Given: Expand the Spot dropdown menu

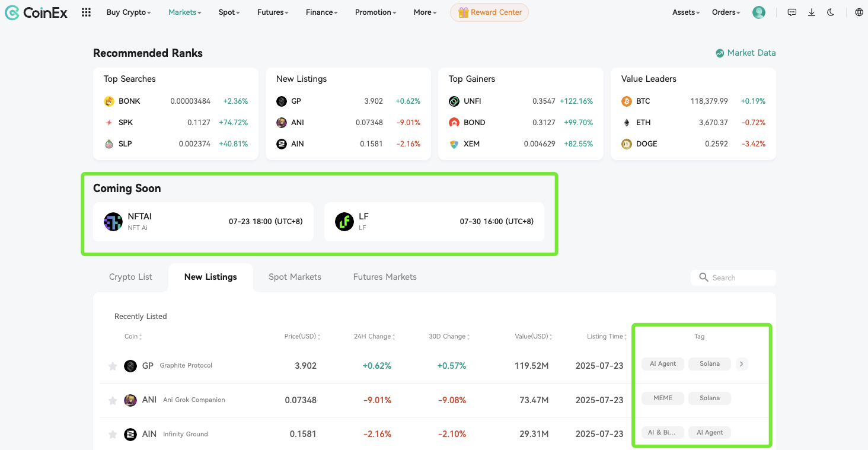Looking at the screenshot, I should pyautogui.click(x=229, y=12).
